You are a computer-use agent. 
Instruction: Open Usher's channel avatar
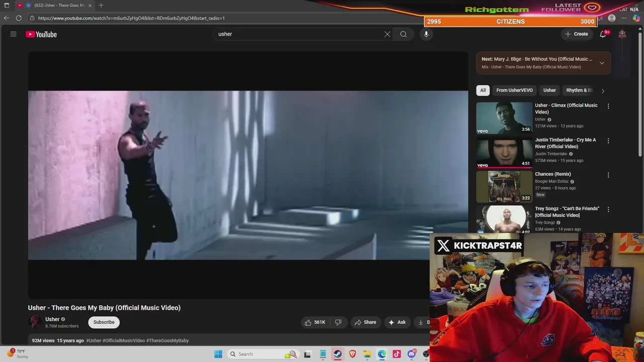[35, 322]
